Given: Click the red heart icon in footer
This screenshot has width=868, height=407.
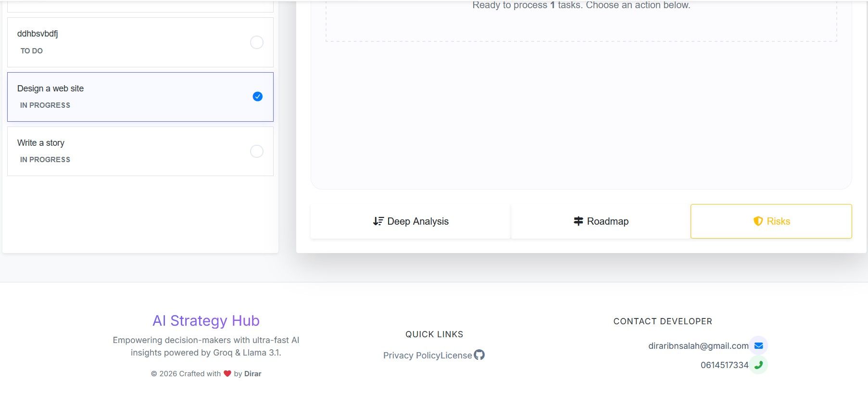Looking at the screenshot, I should click(x=227, y=374).
